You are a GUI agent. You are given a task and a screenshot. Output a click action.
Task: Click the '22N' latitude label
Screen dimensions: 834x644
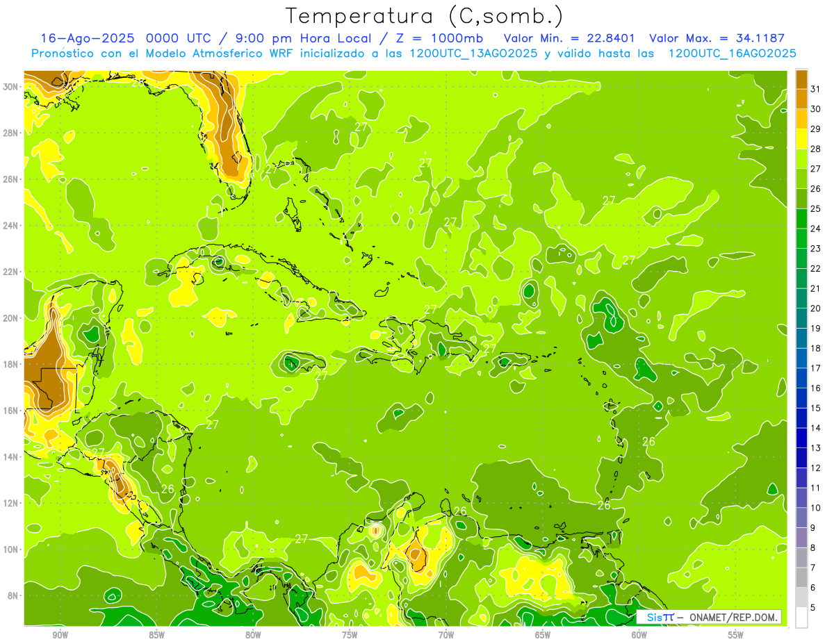[x=10, y=272]
